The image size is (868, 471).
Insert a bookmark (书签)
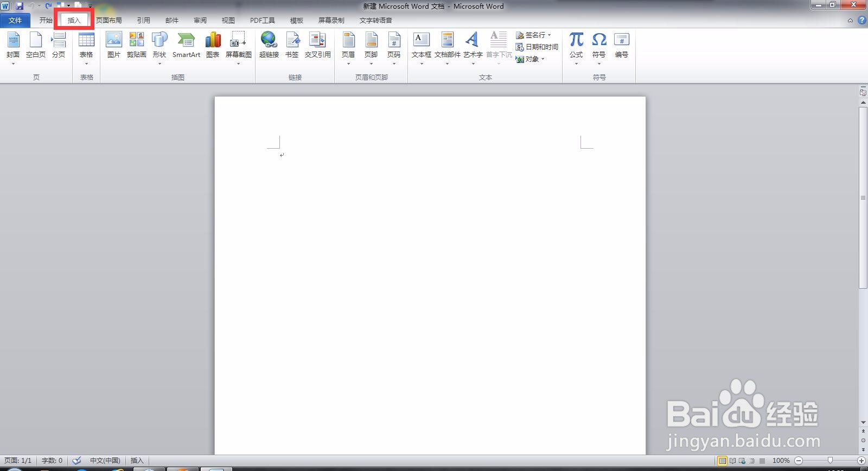[292, 46]
